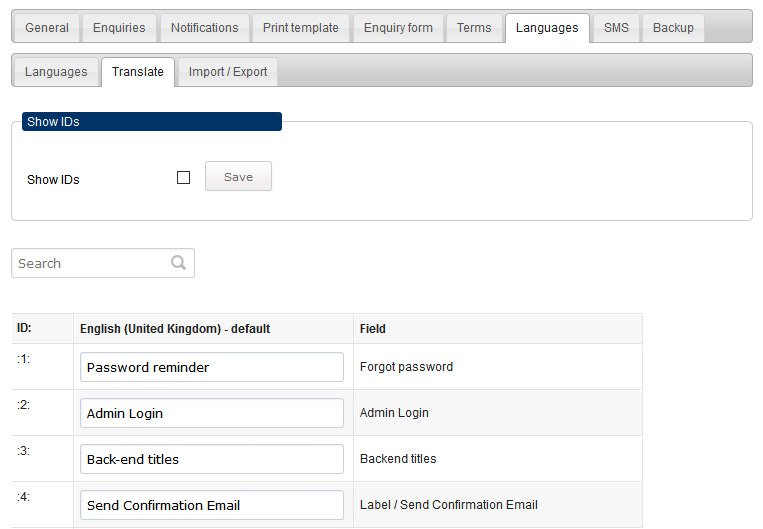Click the magnifier icon in search box
The height and width of the screenshot is (529, 763).
click(179, 263)
